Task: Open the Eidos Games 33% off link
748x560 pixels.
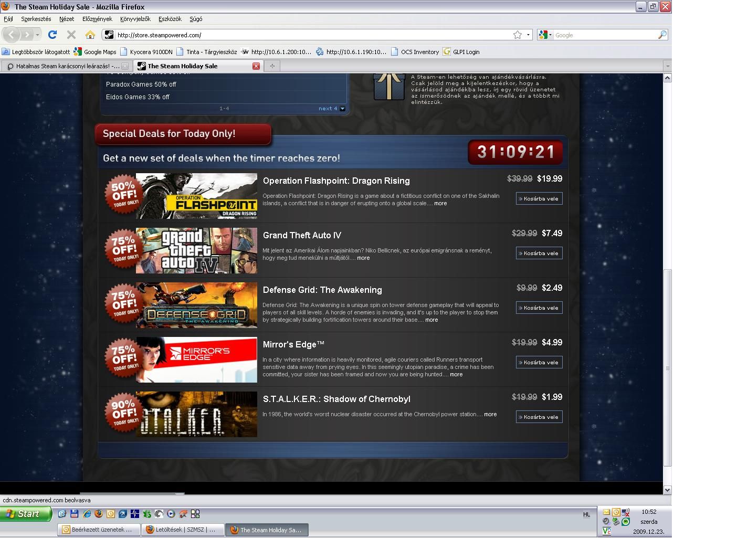Action: tap(138, 97)
